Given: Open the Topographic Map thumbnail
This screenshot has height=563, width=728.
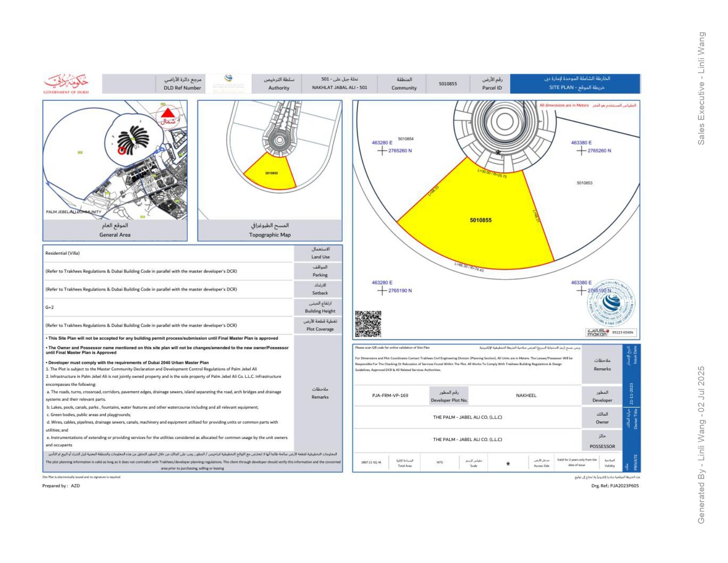Looking at the screenshot, I should click(x=270, y=160).
